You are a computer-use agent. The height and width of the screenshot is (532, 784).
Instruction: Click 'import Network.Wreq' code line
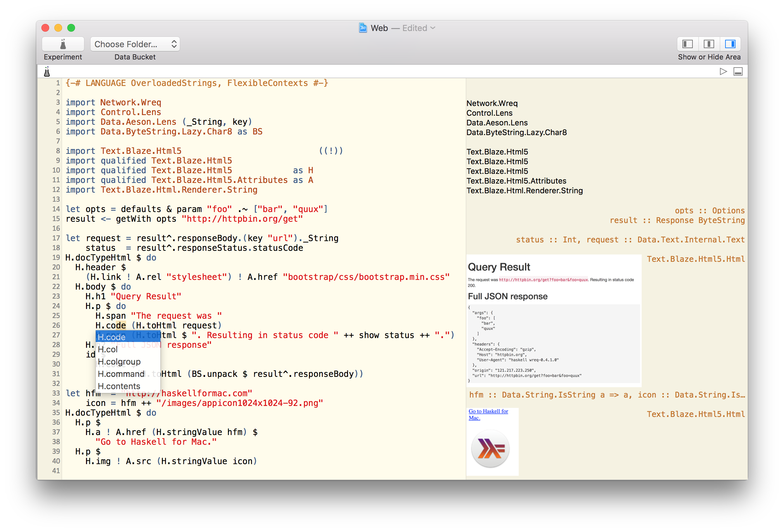click(x=113, y=102)
